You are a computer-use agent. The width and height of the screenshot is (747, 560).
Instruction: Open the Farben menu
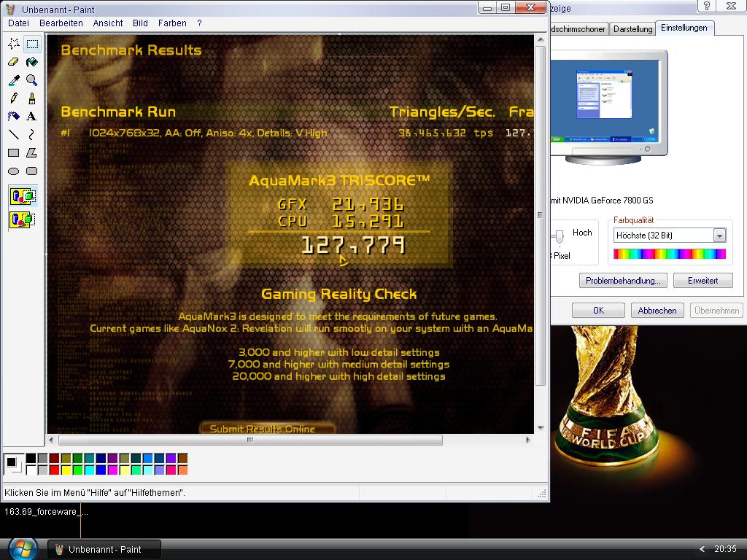point(172,23)
